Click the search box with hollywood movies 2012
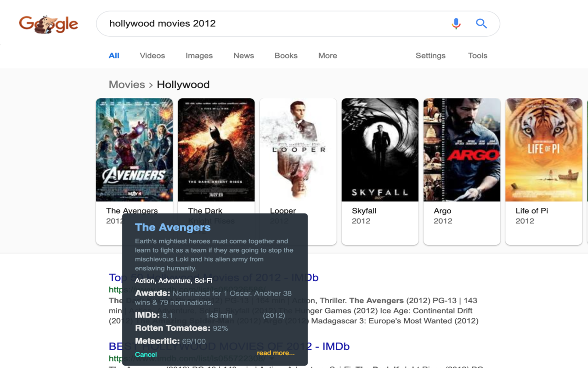This screenshot has height=368, width=588. (298, 23)
